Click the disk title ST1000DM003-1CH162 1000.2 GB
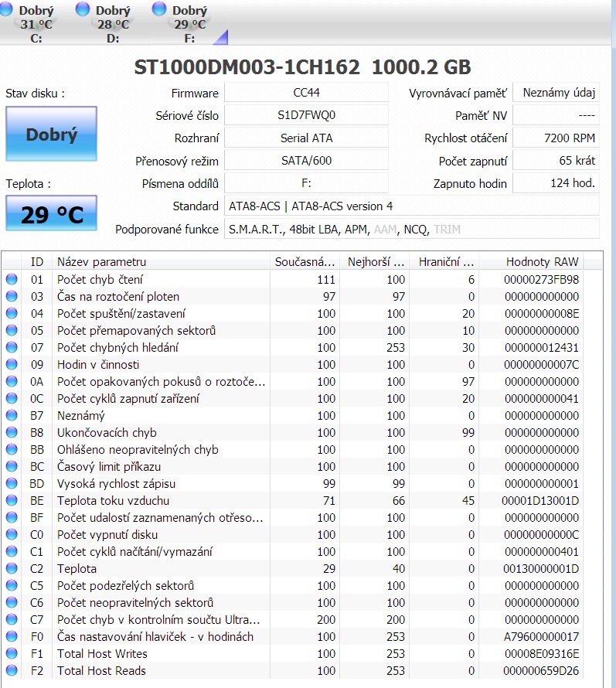The width and height of the screenshot is (616, 688). click(302, 67)
